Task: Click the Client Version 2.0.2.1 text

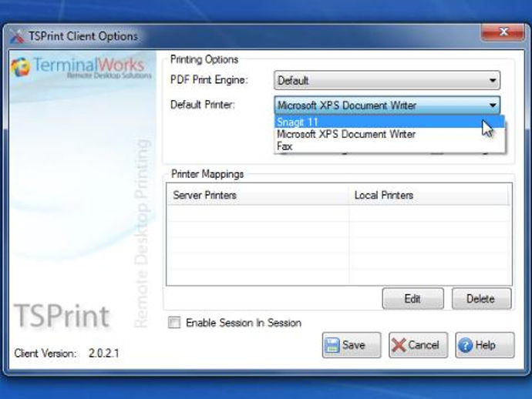Action: pyautogui.click(x=66, y=354)
